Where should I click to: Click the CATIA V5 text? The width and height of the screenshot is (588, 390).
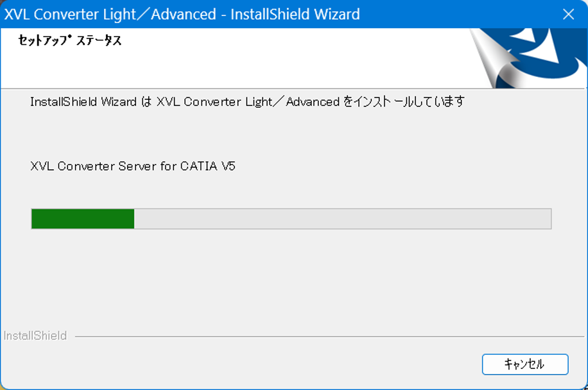[x=208, y=166]
